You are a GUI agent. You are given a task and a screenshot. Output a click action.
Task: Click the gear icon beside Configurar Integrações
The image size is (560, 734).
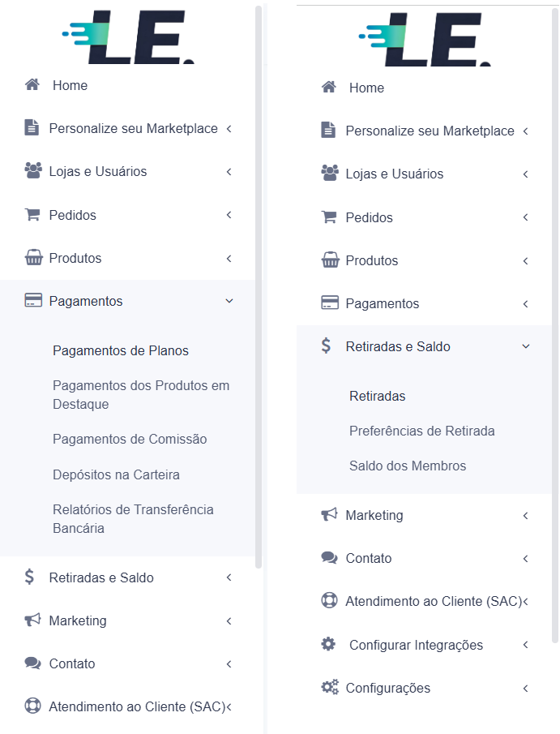[328, 644]
